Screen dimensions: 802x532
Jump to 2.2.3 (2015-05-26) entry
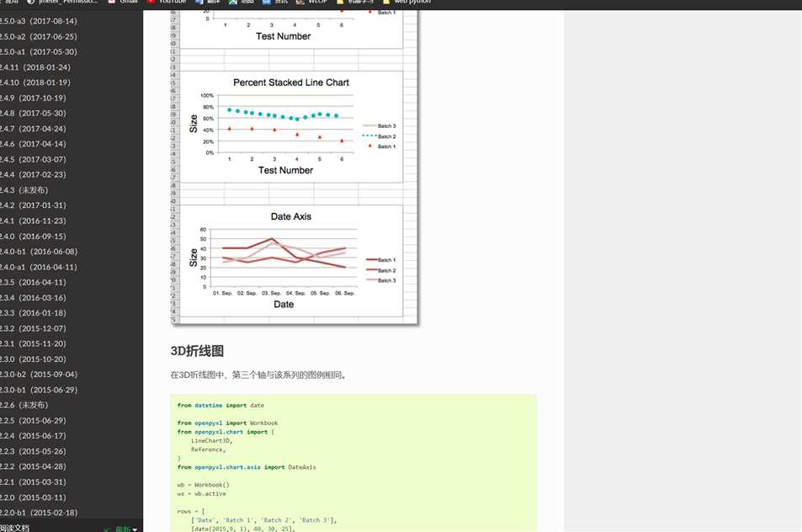click(x=33, y=450)
